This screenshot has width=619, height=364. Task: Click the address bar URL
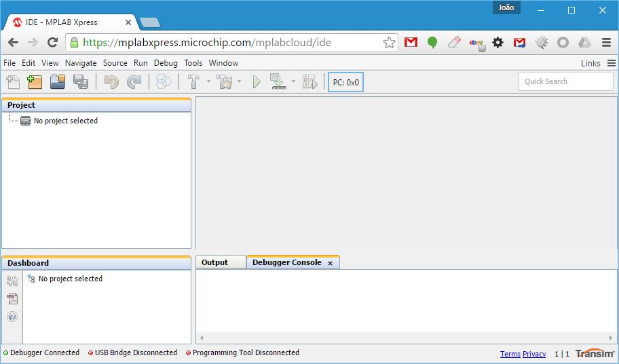[x=207, y=43]
